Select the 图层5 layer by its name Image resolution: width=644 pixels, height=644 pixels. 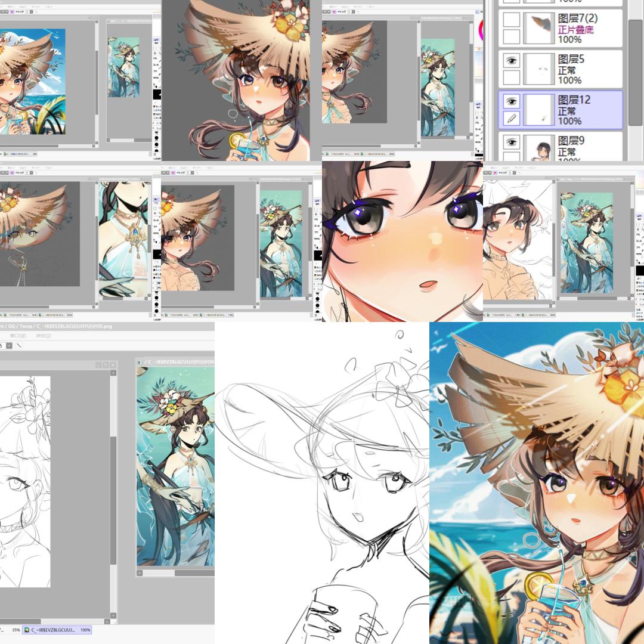tap(571, 59)
